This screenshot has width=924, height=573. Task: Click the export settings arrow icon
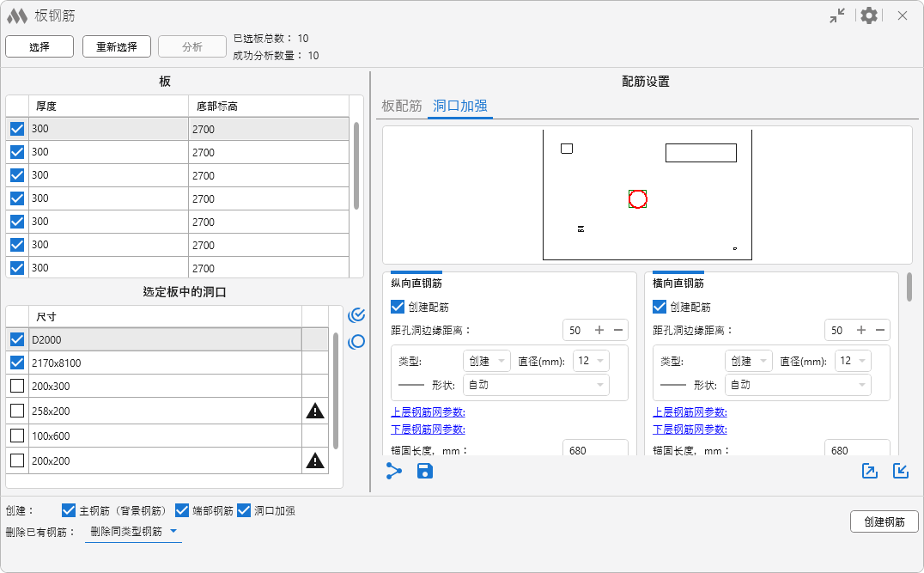[x=870, y=471]
